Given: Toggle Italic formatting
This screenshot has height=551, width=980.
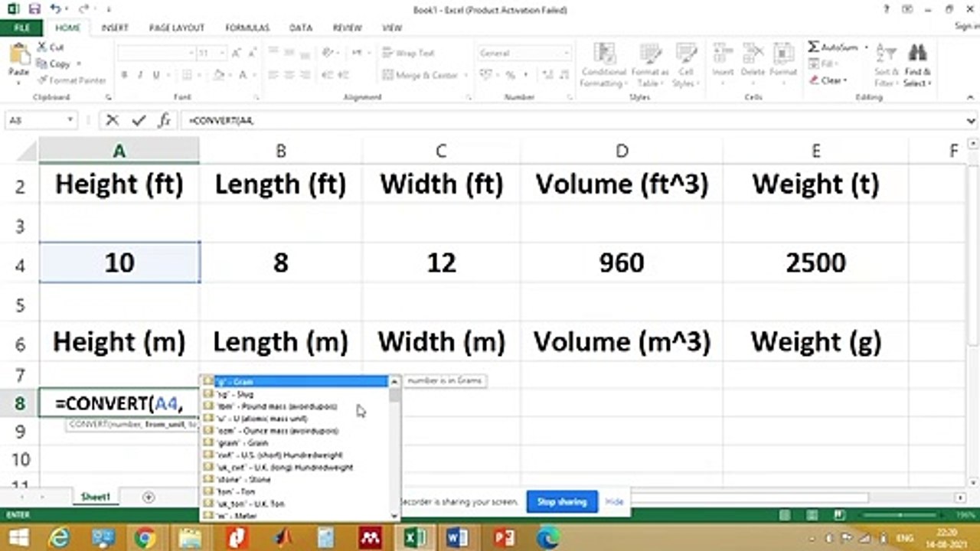Looking at the screenshot, I should coord(140,75).
